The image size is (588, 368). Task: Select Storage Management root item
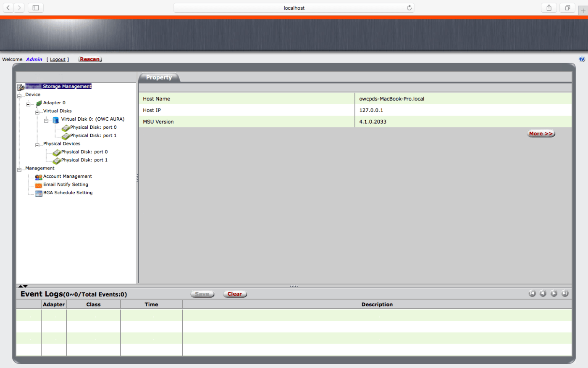coord(66,86)
